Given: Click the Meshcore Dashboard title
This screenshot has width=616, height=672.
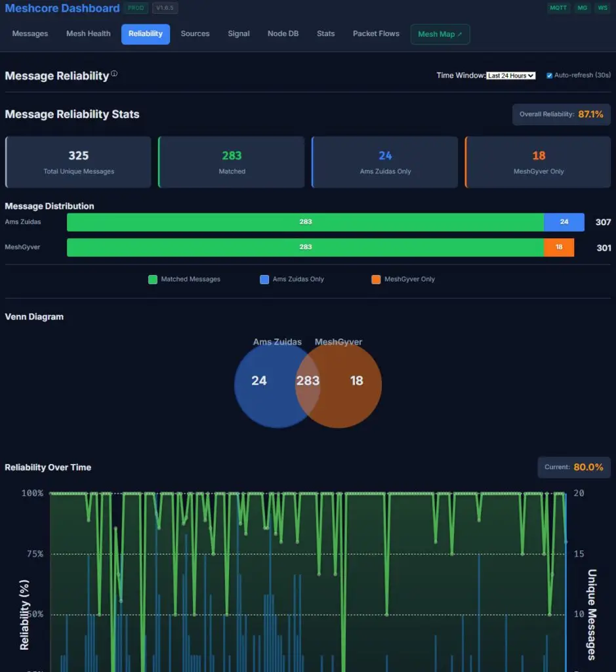Looking at the screenshot, I should [62, 9].
